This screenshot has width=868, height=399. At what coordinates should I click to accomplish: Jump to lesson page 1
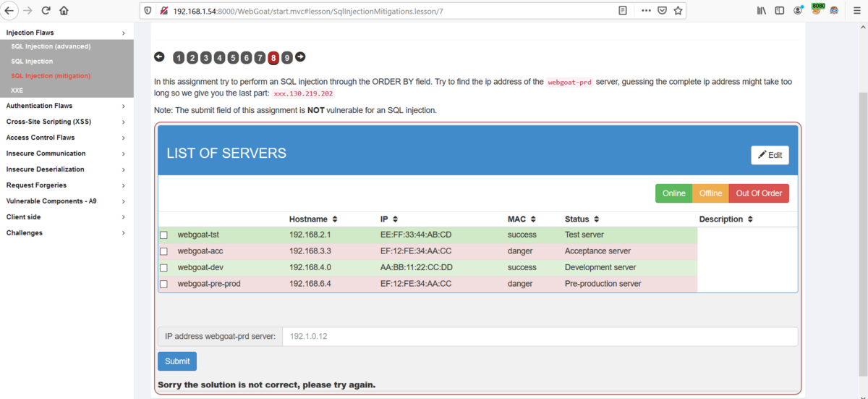179,58
